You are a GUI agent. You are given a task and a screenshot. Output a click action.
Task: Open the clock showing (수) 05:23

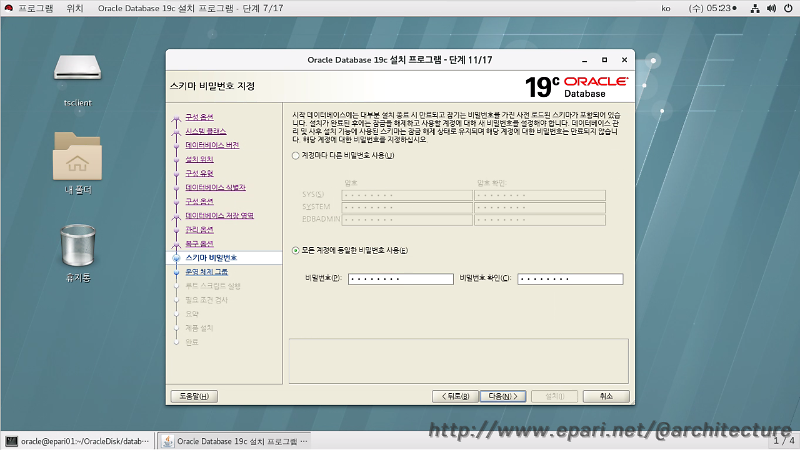click(x=713, y=8)
